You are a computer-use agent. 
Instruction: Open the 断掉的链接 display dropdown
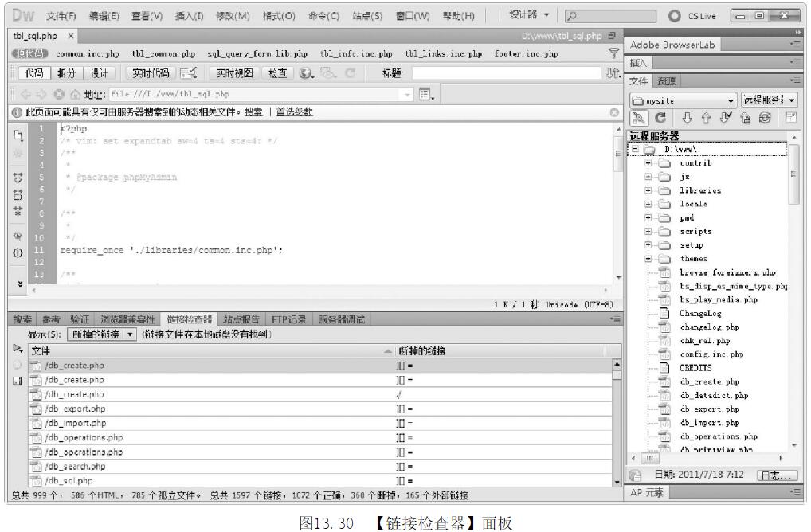pyautogui.click(x=102, y=334)
